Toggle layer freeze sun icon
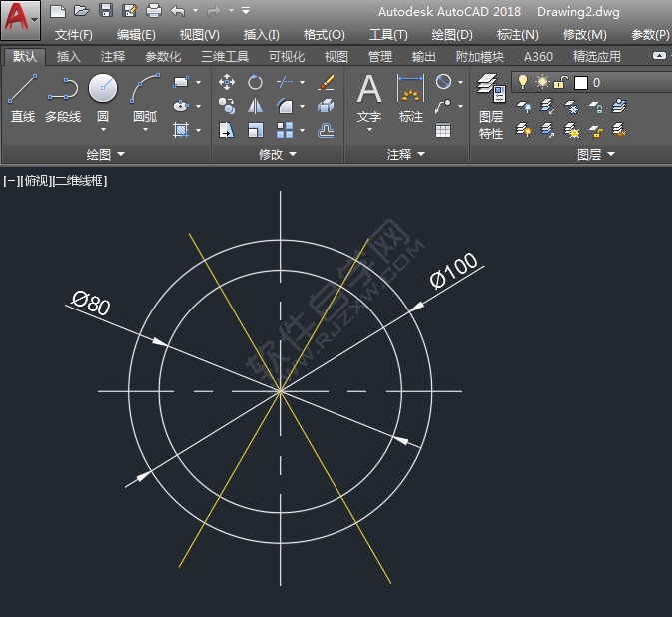The image size is (672, 617). click(542, 82)
